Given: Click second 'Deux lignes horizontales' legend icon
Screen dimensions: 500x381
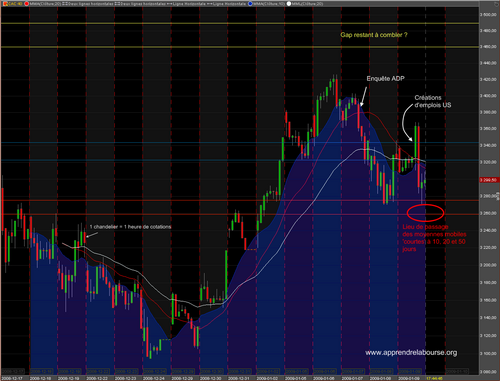Looking at the screenshot, I should pyautogui.click(x=117, y=4).
